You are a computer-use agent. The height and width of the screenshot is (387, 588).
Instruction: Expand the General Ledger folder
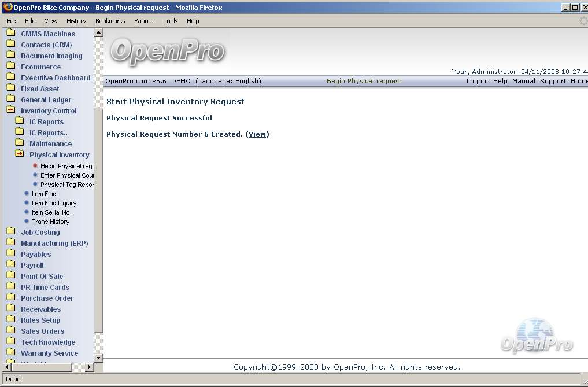tap(46, 100)
